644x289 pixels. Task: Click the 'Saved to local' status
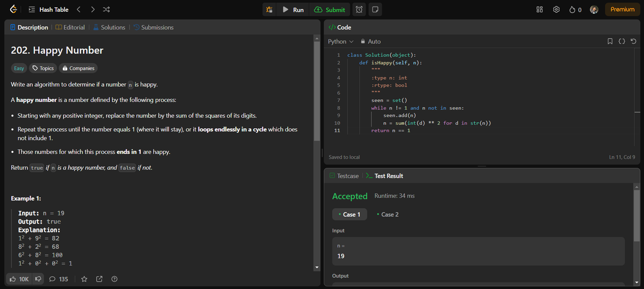point(344,157)
